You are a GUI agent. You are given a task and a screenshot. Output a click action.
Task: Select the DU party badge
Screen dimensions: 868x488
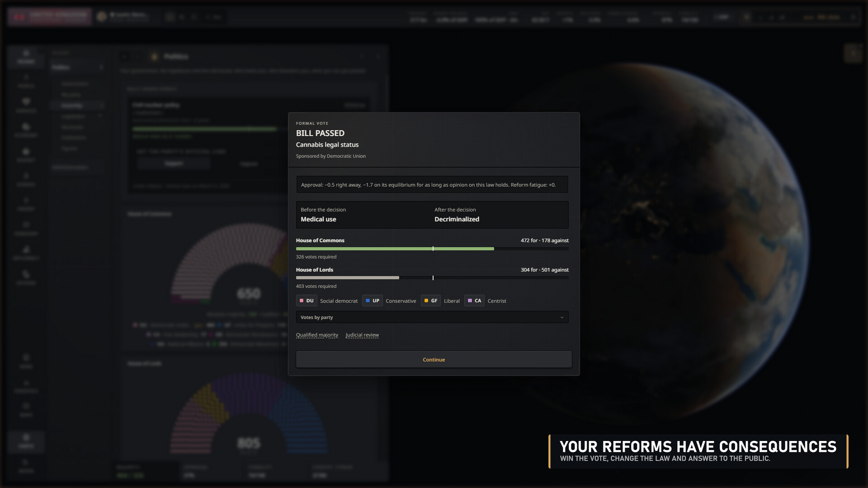tap(307, 301)
